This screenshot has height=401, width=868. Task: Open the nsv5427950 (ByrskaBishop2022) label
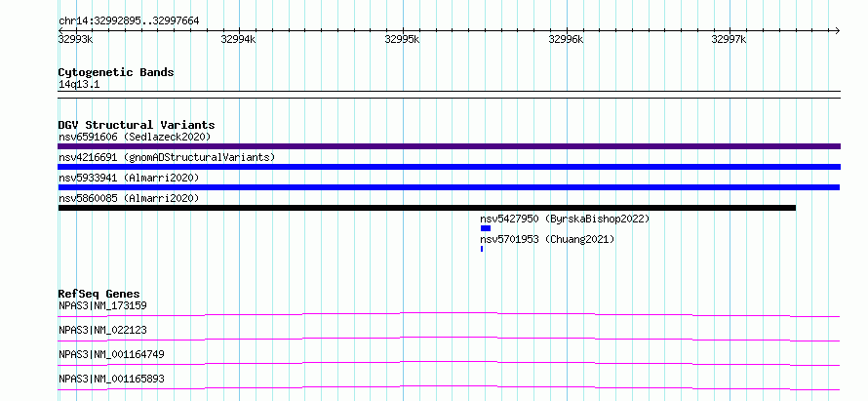coord(565,219)
